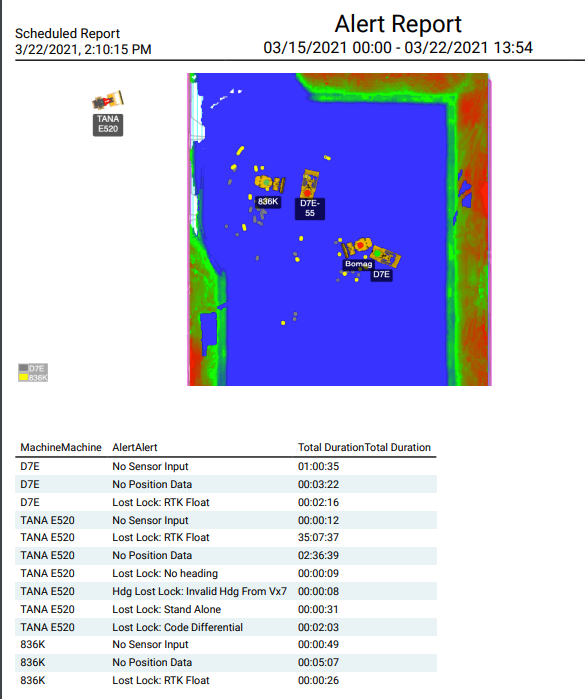Click the Bomag machine icon on map
The height and width of the screenshot is (699, 585).
click(356, 247)
